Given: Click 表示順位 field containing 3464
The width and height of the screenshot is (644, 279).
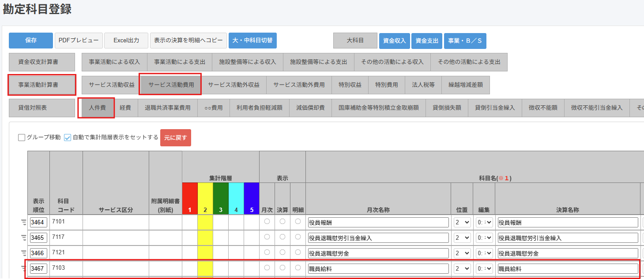Looking at the screenshot, I should click(38, 223).
